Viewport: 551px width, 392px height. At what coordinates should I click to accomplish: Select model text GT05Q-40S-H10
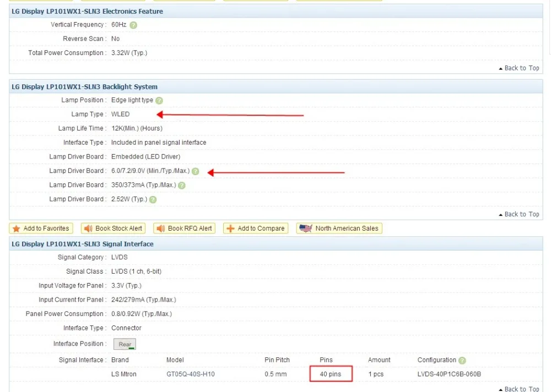click(x=191, y=374)
